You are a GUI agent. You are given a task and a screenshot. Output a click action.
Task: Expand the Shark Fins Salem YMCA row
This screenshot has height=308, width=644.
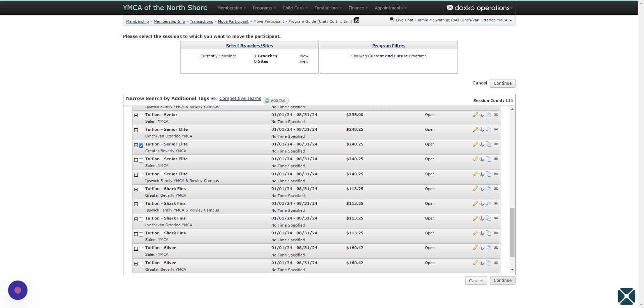tap(136, 234)
